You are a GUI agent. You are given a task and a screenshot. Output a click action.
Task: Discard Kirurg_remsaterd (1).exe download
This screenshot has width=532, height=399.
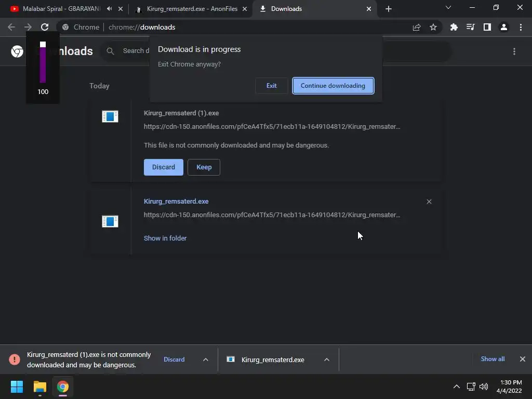(164, 167)
